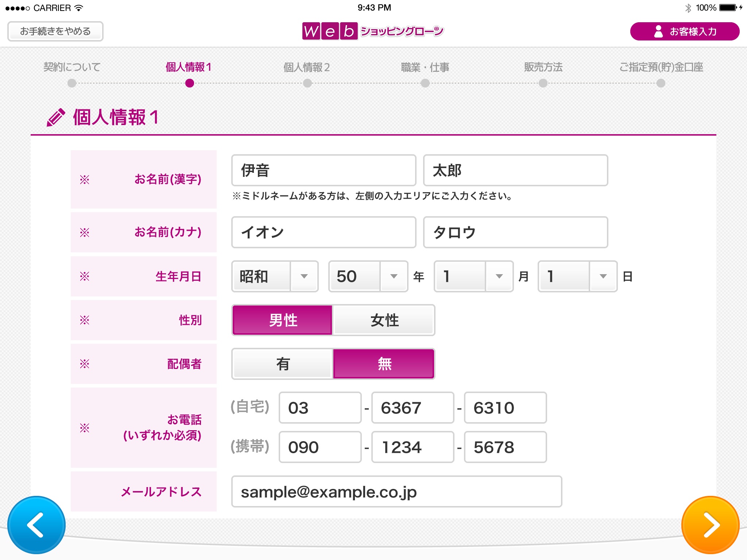Tap the メールアドレス label
Image resolution: width=747 pixels, height=560 pixels.
pos(161,492)
